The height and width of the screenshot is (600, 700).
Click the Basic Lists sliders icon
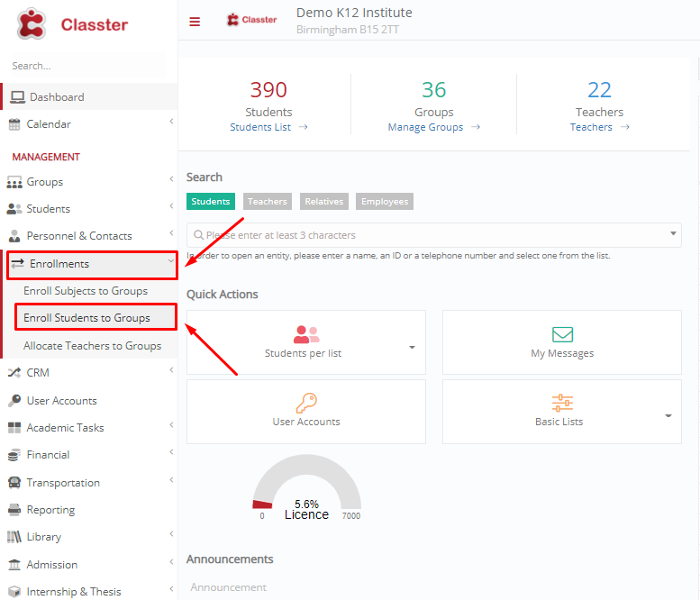(x=562, y=403)
